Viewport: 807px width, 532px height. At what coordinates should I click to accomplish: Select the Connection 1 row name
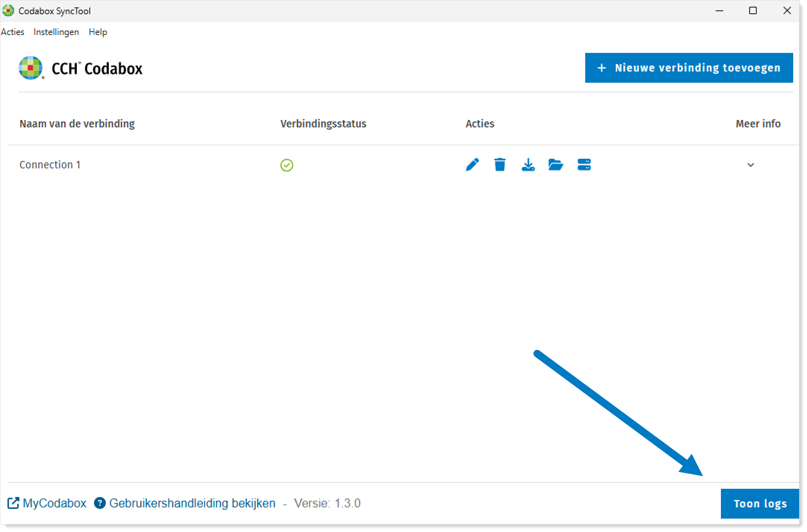coord(50,165)
